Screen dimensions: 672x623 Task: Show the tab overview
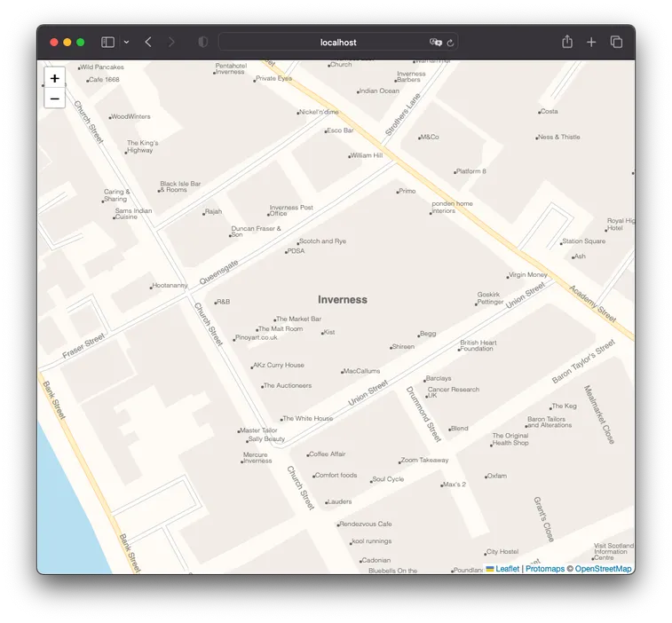coord(616,42)
